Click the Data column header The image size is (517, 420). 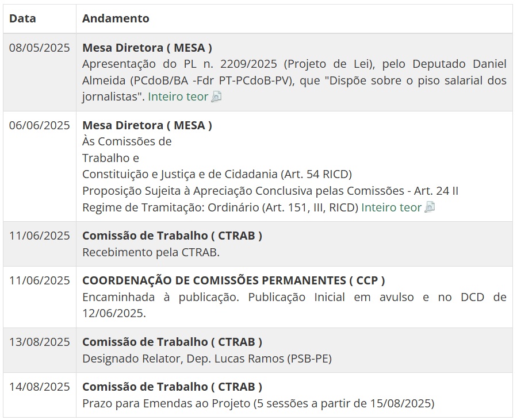click(x=22, y=18)
